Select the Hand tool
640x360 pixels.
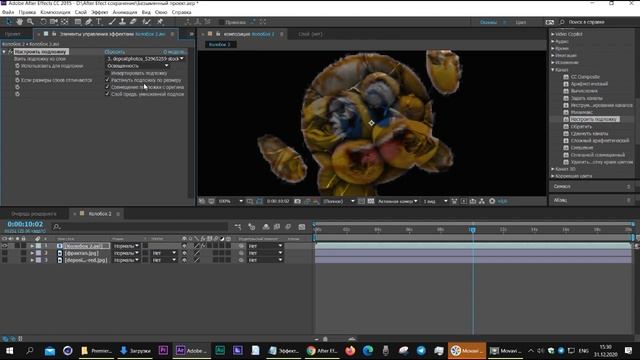(x=19, y=22)
